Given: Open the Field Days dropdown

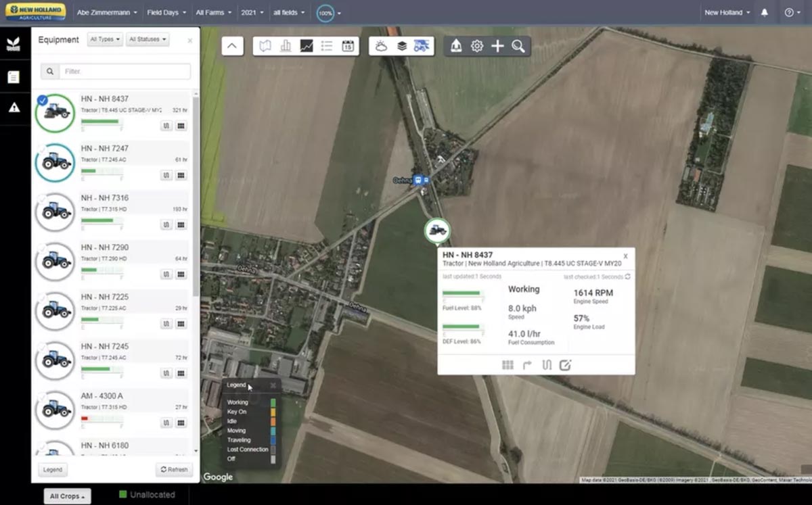Looking at the screenshot, I should [166, 12].
